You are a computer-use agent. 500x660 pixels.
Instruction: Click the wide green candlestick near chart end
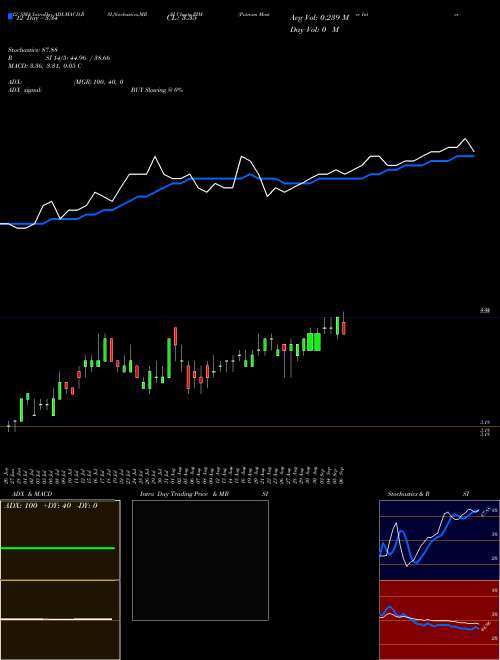pyautogui.click(x=314, y=342)
